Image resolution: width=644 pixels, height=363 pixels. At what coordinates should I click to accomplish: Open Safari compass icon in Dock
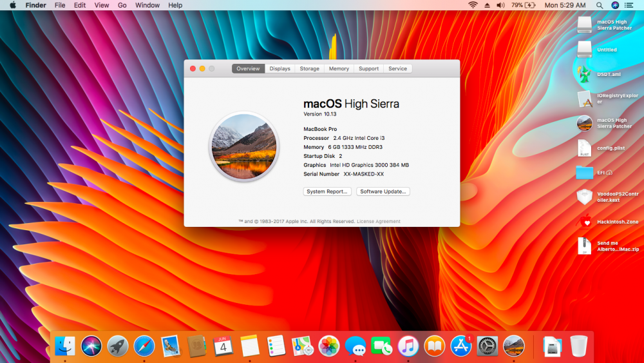click(x=144, y=346)
